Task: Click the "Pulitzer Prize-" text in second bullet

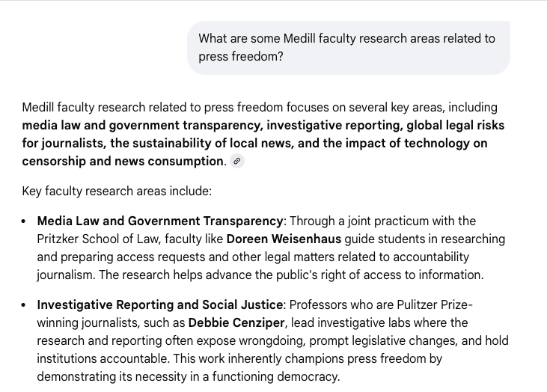Action: click(435, 305)
